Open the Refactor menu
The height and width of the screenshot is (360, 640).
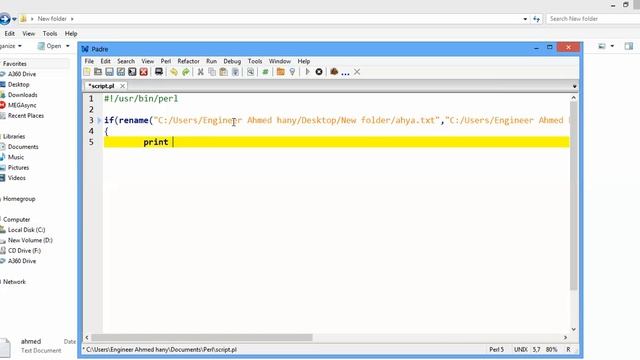(x=188, y=61)
